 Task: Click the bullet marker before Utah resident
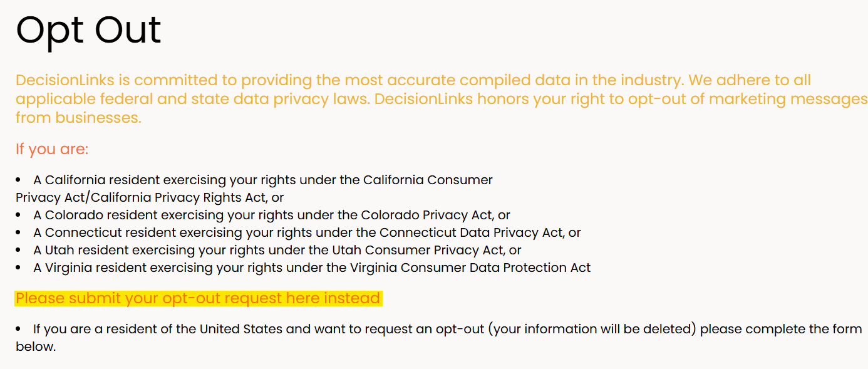tap(19, 251)
